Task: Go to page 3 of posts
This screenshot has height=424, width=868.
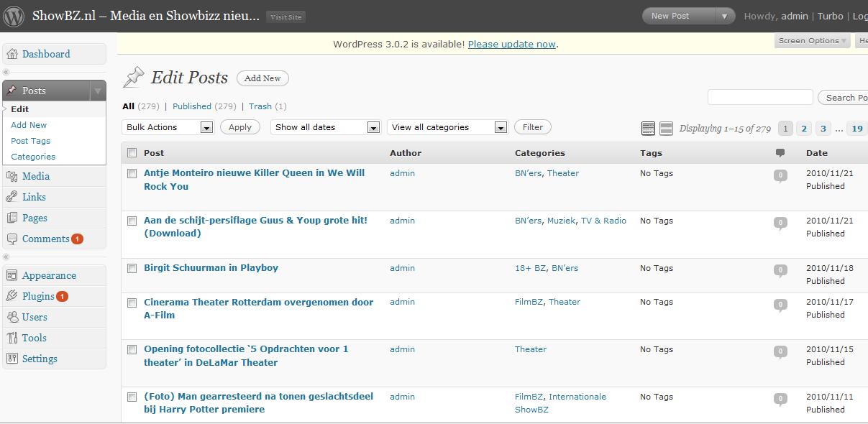Action: tap(823, 129)
